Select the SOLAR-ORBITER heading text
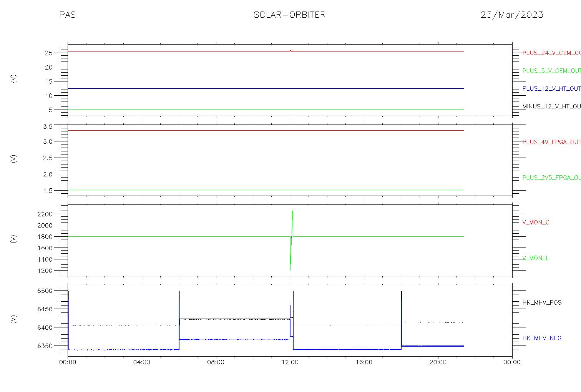Screen dimensions: 581x392 coord(290,15)
